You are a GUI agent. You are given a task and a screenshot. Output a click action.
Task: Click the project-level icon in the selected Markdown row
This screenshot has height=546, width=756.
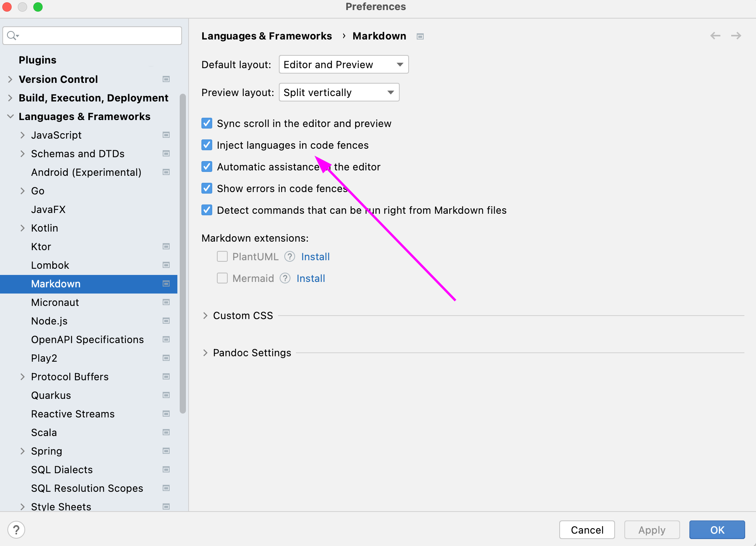tap(166, 283)
